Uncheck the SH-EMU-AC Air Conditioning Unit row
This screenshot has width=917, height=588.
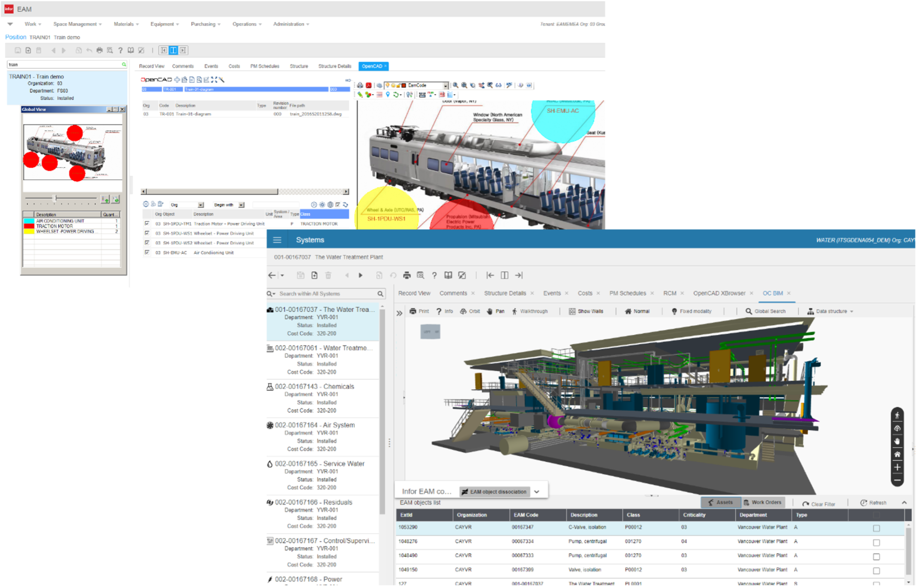coord(147,253)
